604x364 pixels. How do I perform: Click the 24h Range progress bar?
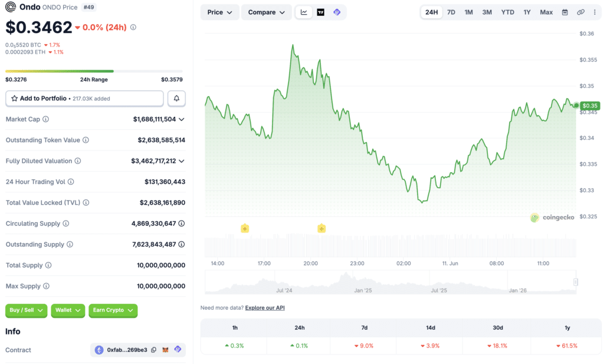click(94, 71)
